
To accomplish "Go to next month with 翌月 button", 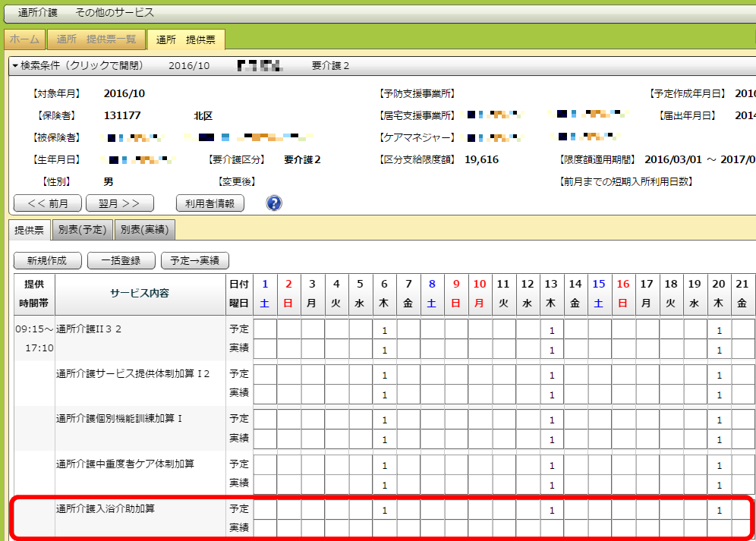I will [x=120, y=203].
